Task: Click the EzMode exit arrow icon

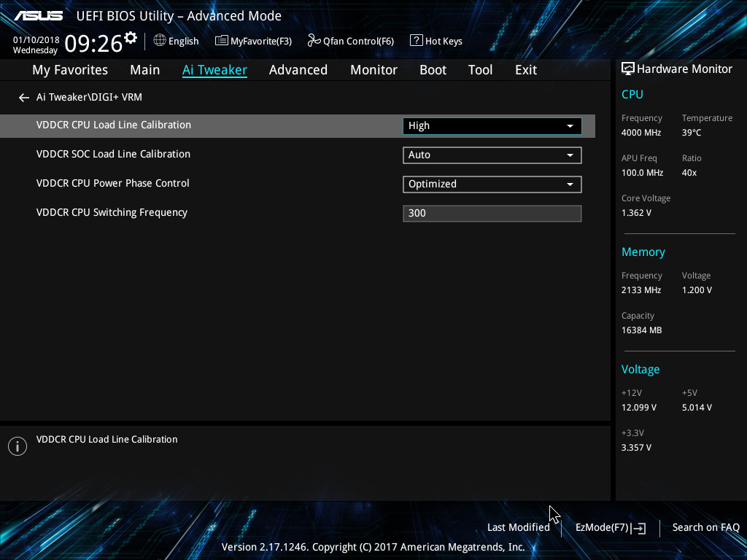Action: pyautogui.click(x=640, y=528)
